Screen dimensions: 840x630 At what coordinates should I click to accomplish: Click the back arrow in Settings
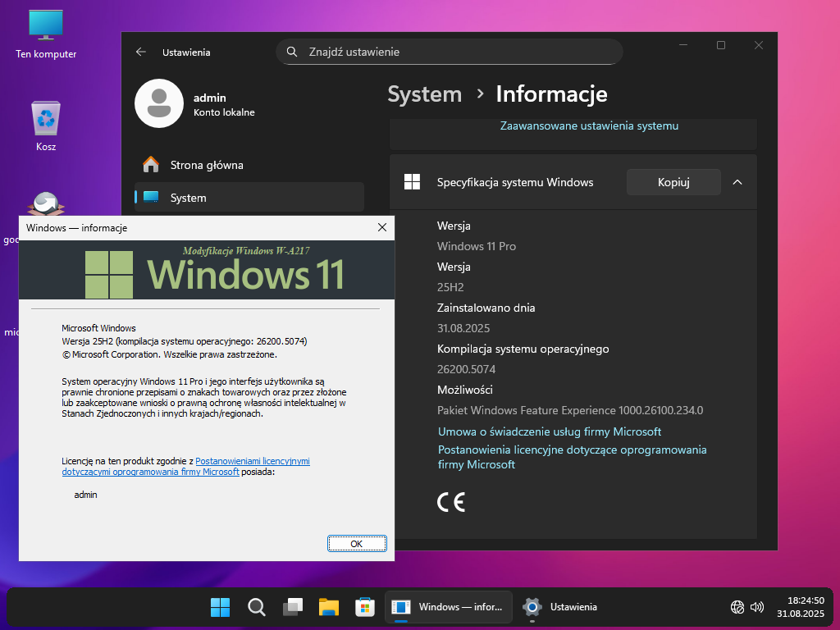pos(141,52)
